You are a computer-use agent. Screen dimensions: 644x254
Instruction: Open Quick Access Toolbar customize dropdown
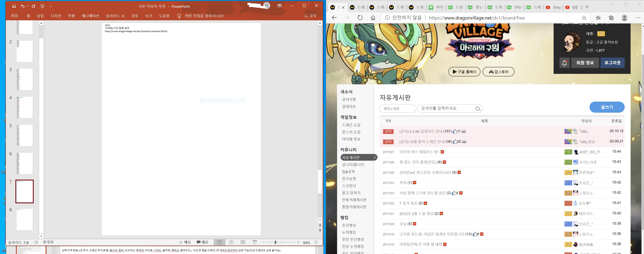point(51,6)
